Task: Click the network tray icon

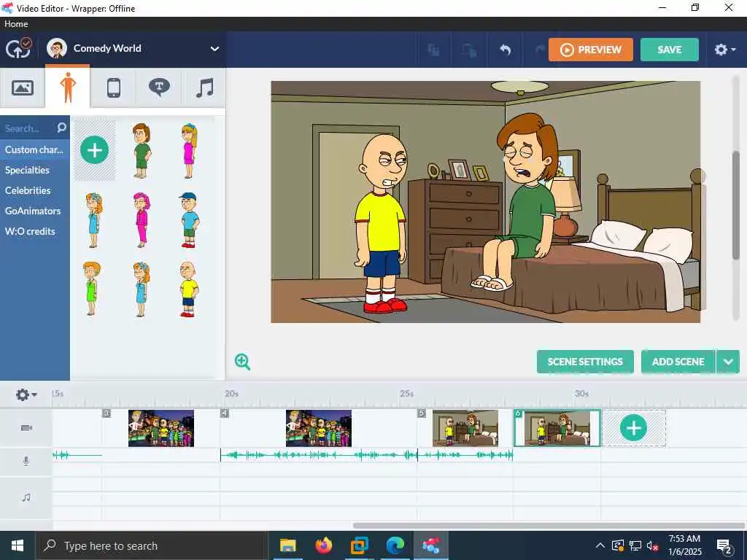Action: point(635,545)
